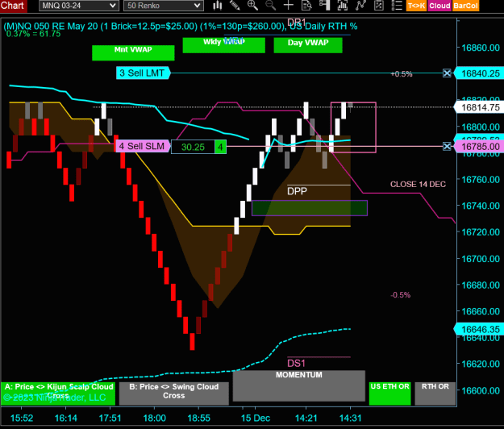Select the crosshair cursor plus icon
The image size is (504, 429).
[x=289, y=5]
